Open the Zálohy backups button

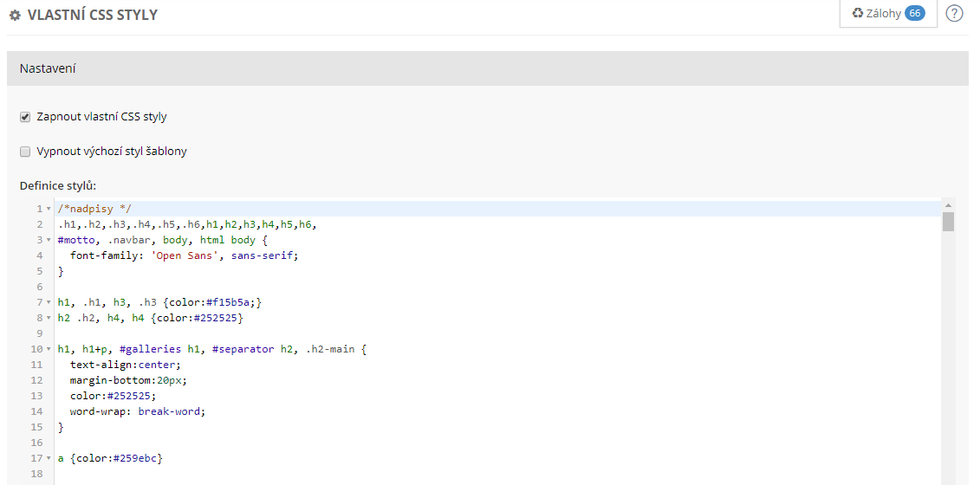[887, 14]
